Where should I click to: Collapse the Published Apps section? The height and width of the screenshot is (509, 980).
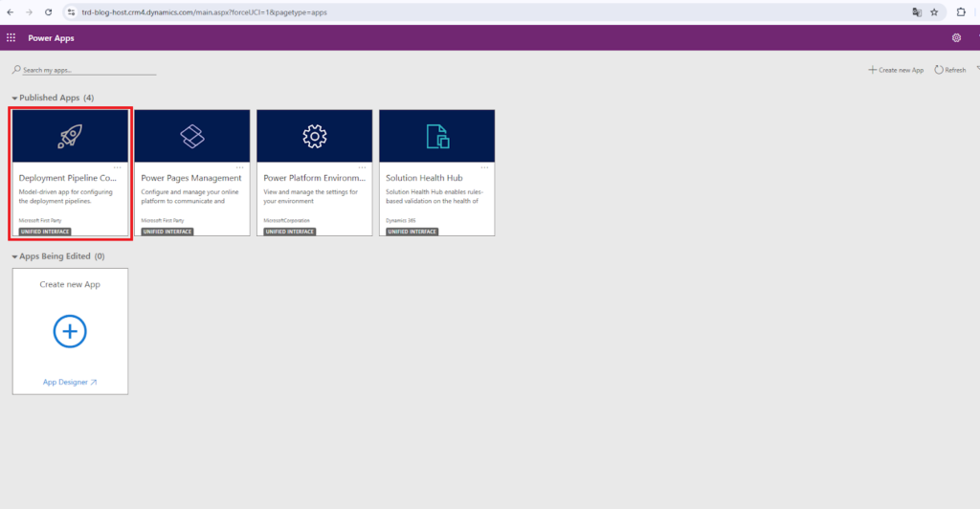[x=14, y=99]
